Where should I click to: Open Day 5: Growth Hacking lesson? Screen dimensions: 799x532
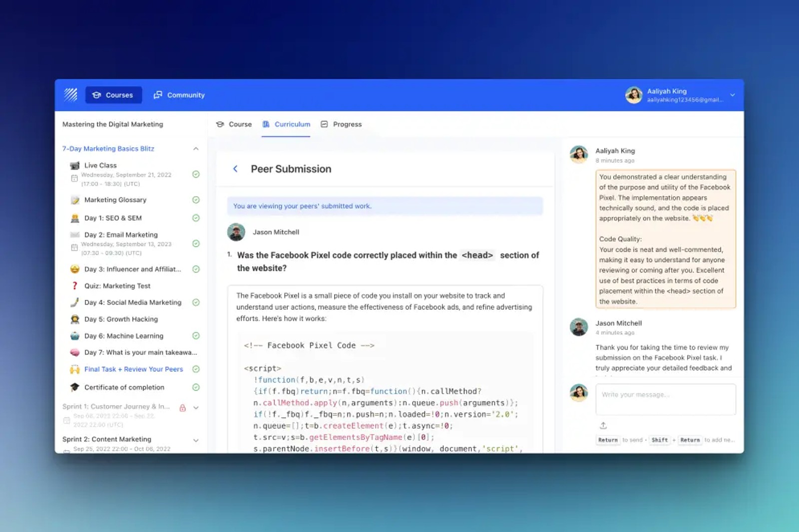pos(121,319)
